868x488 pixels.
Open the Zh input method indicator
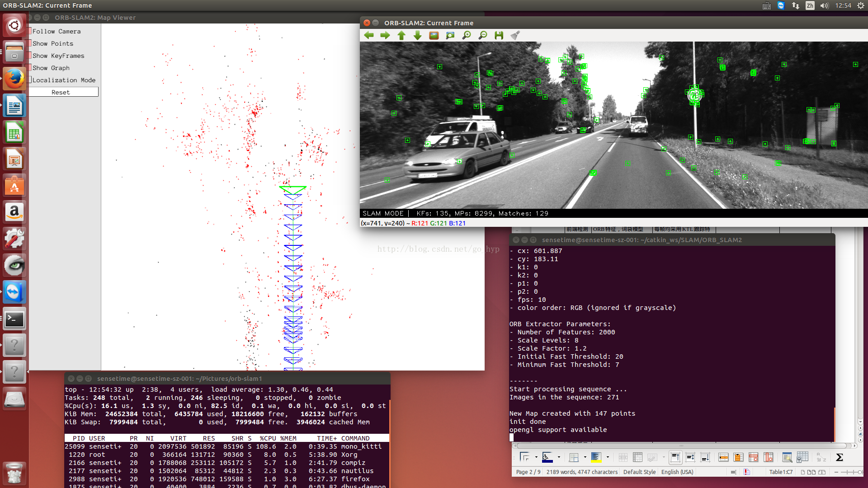coord(810,5)
